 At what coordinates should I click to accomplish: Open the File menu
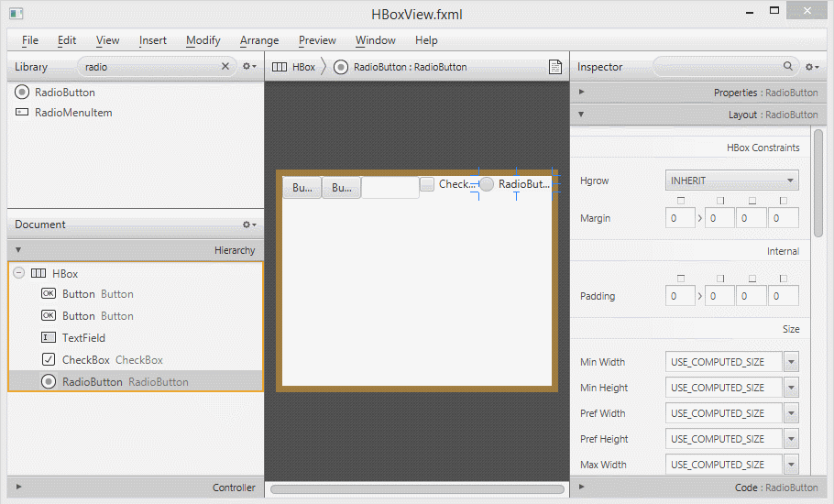[29, 40]
